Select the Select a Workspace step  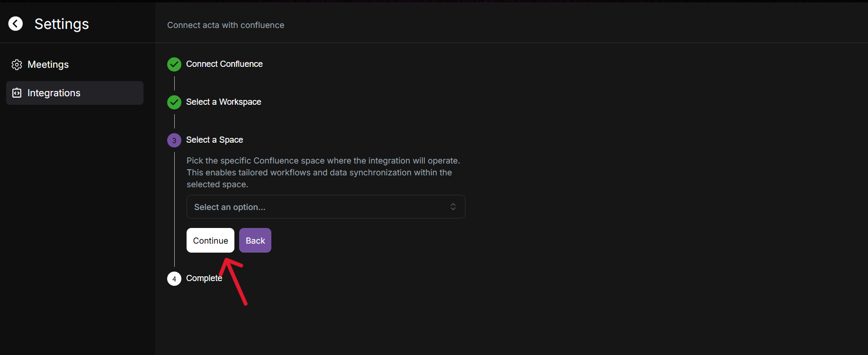click(224, 102)
